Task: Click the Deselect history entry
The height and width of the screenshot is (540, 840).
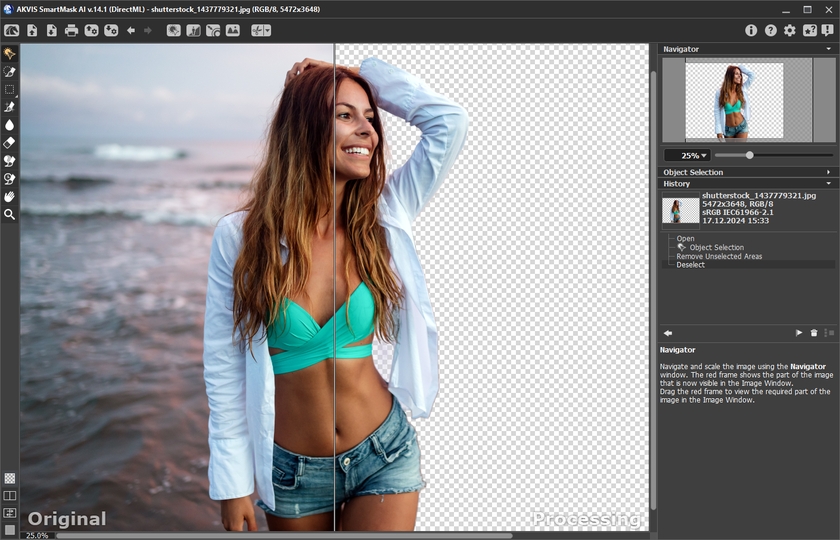Action: (690, 265)
